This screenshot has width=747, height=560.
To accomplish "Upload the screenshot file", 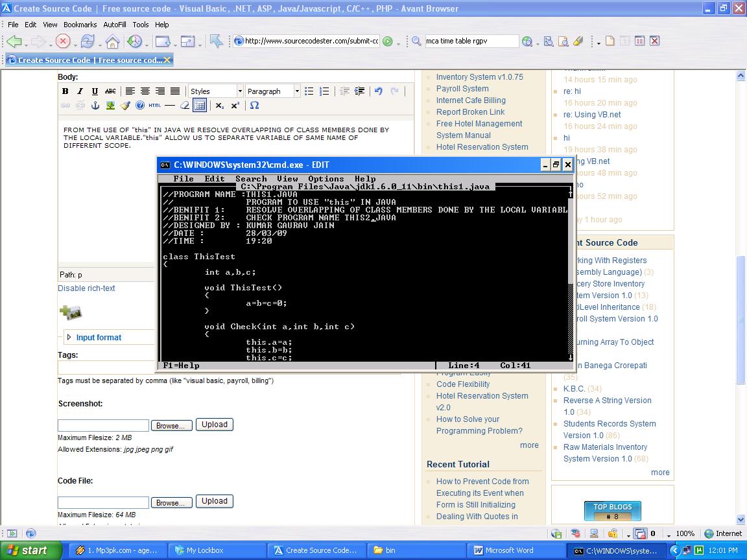I will [215, 425].
